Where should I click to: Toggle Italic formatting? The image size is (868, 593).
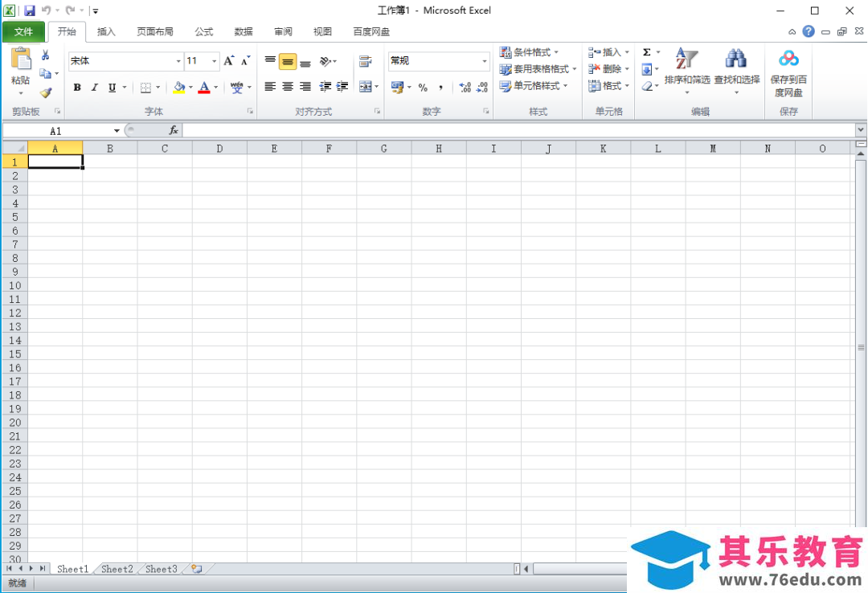[95, 88]
